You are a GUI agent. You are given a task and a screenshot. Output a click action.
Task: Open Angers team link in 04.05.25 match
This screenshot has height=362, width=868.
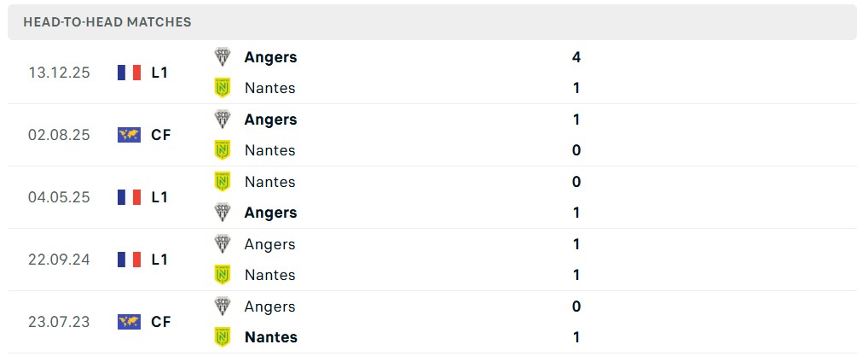tap(270, 213)
